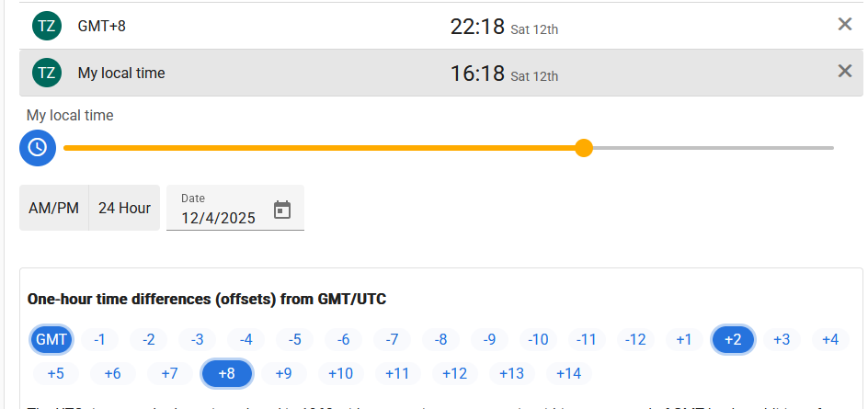This screenshot has height=409, width=868.
Task: Switch to 24 Hour time format
Action: click(124, 208)
